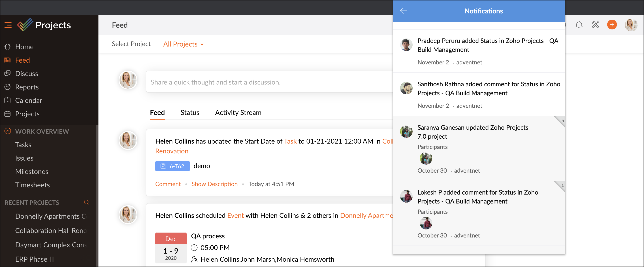Open Collaboration Hall Renovation recent project
Screen dimensions: 644x267
[x=51, y=230]
